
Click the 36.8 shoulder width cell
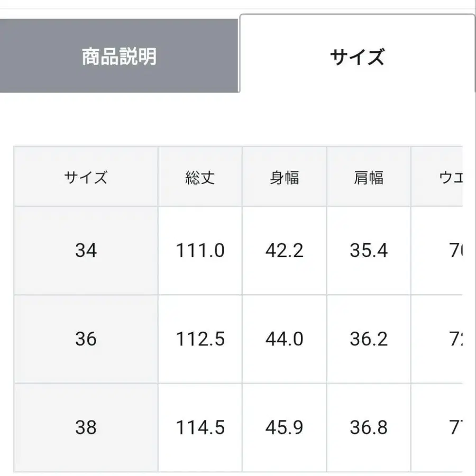369,427
